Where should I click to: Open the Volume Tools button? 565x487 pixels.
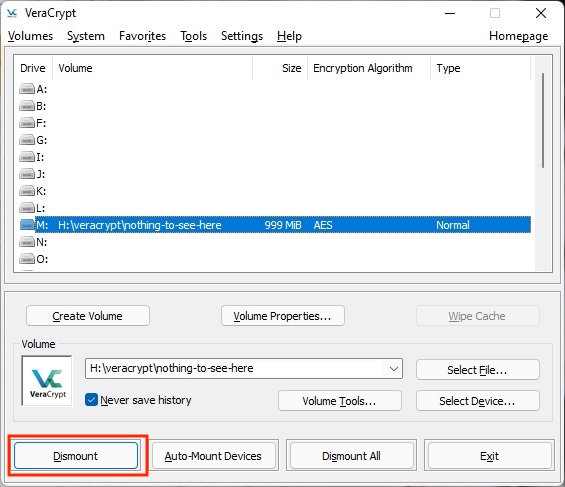coord(339,401)
